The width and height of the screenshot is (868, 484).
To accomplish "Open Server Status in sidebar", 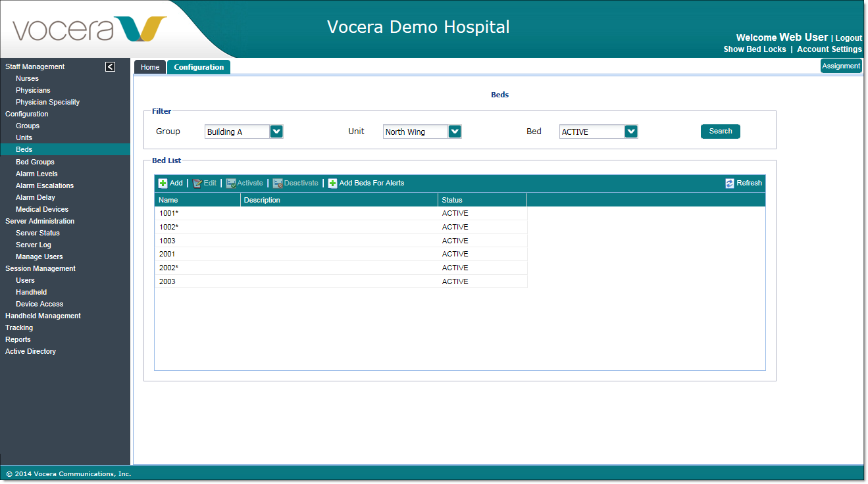I will click(38, 233).
